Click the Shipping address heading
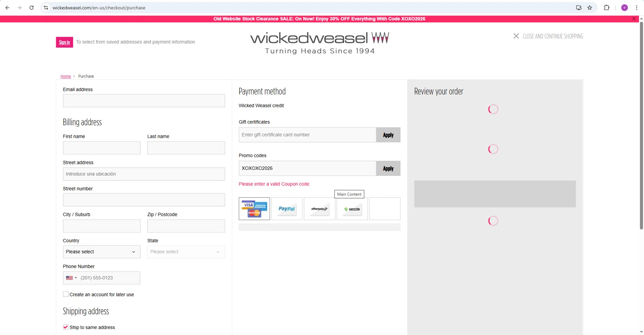644x335 pixels. [x=86, y=311]
